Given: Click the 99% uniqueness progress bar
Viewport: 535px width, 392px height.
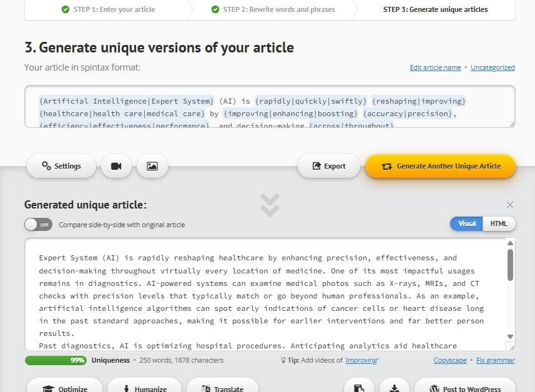Looking at the screenshot, I should [56, 360].
